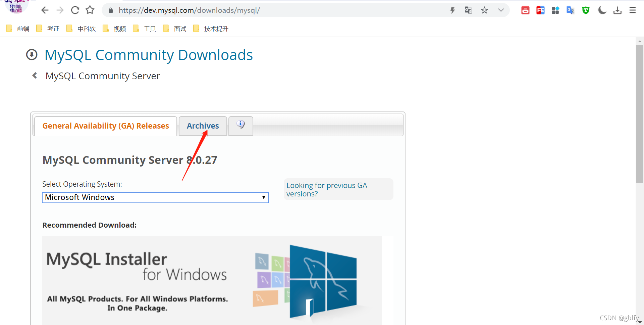This screenshot has width=644, height=325.
Task: Click the circled download arrow icon
Action: pyautogui.click(x=32, y=55)
